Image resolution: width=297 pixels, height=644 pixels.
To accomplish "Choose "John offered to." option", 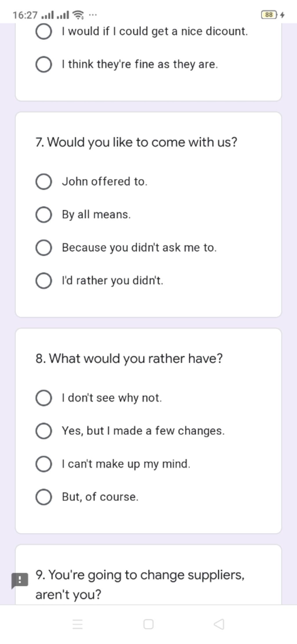I will point(91,182).
